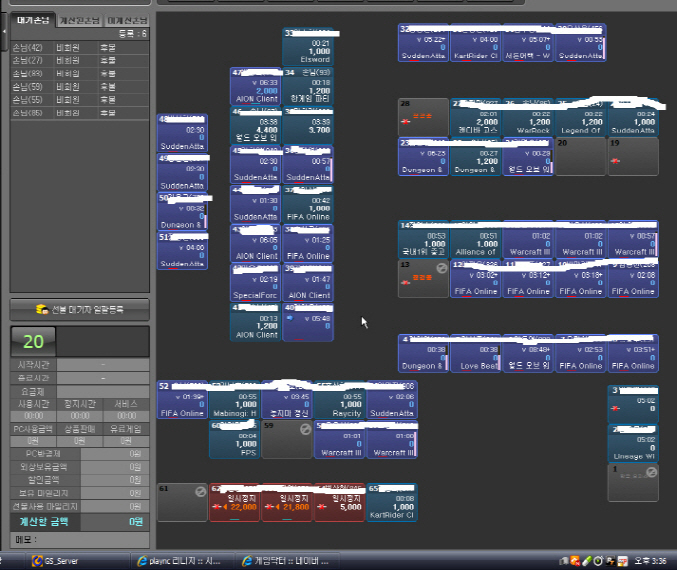Click the disabled icon on seat 61
The width and height of the screenshot is (677, 570).
(x=200, y=491)
